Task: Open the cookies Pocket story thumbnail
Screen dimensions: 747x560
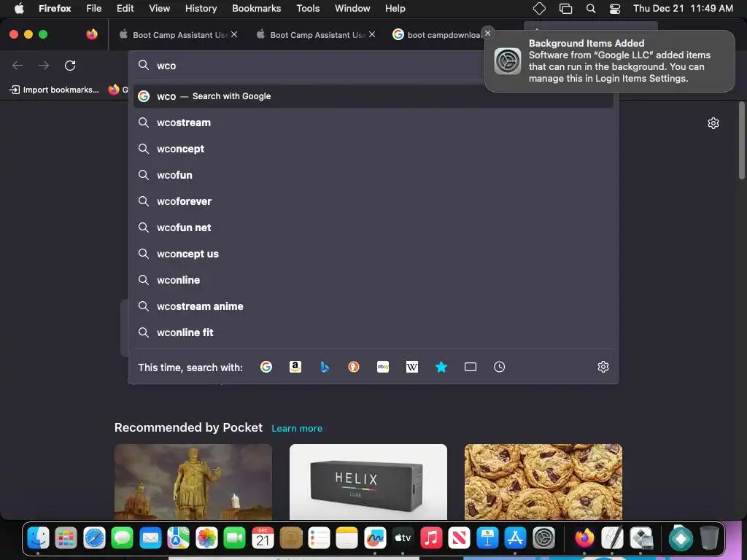Action: pyautogui.click(x=543, y=482)
